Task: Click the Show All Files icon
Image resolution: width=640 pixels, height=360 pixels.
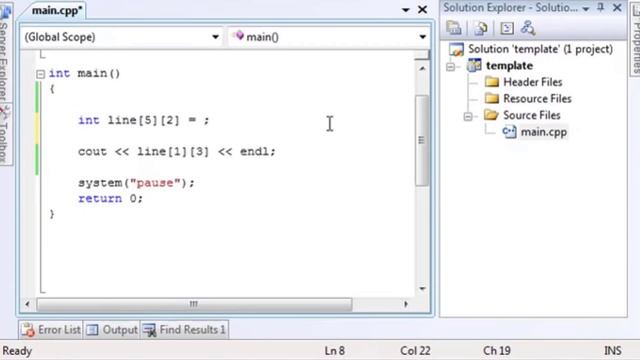Action: click(480, 28)
